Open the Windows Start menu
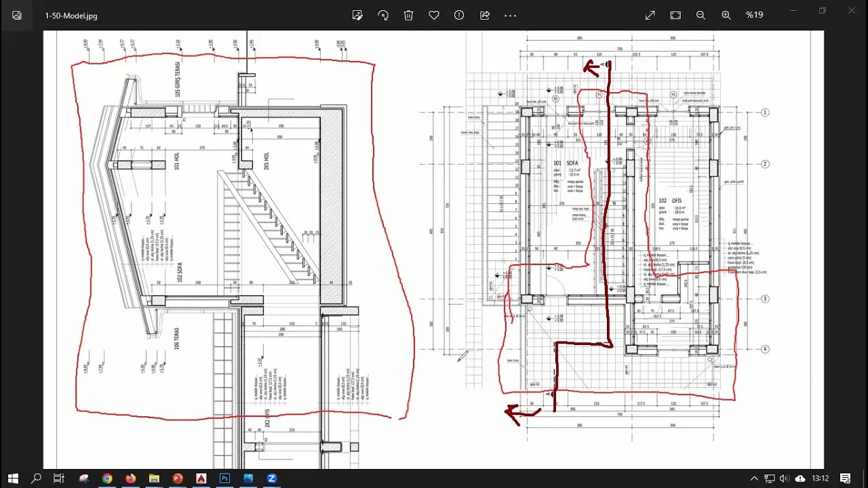Viewport: 868px width, 488px height. click(13, 479)
